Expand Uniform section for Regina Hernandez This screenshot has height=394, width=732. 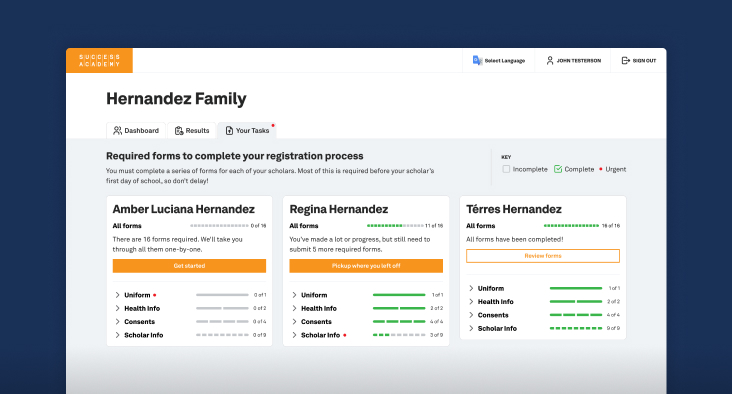[295, 295]
